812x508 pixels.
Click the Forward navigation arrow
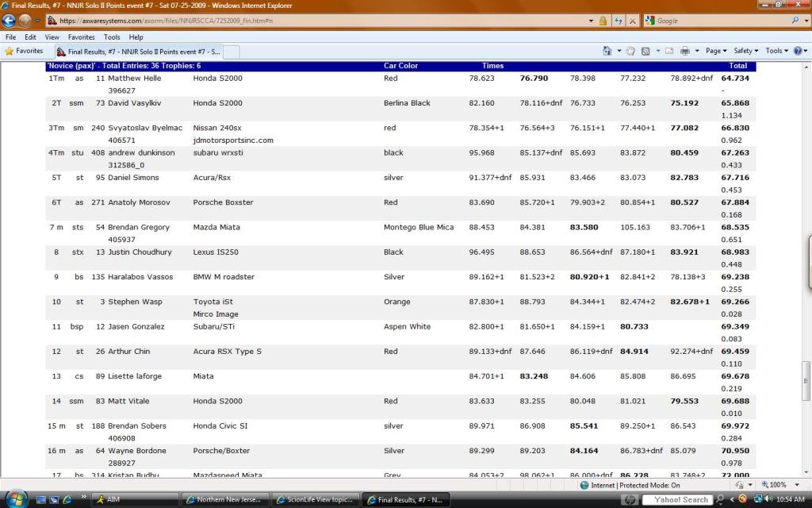tap(25, 21)
